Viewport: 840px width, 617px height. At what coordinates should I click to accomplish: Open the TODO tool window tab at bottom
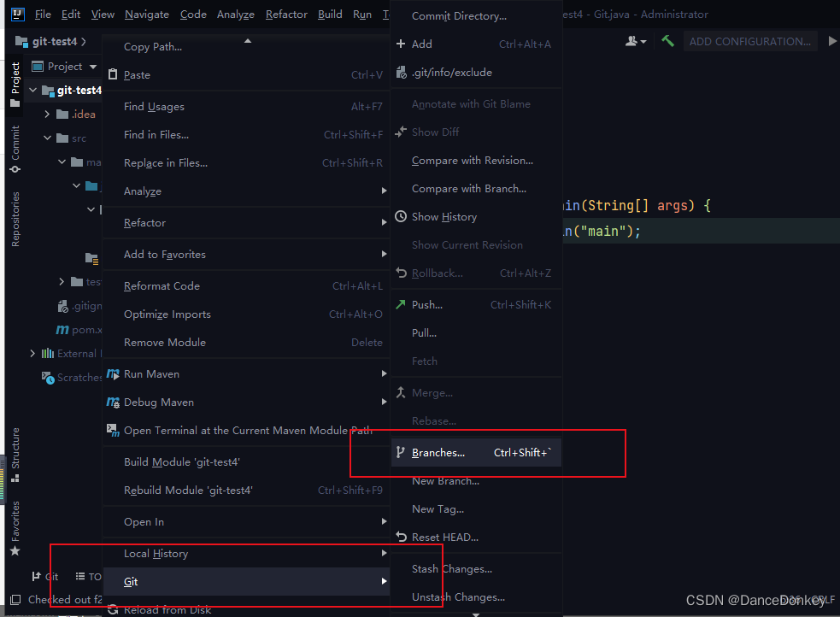[x=88, y=576]
